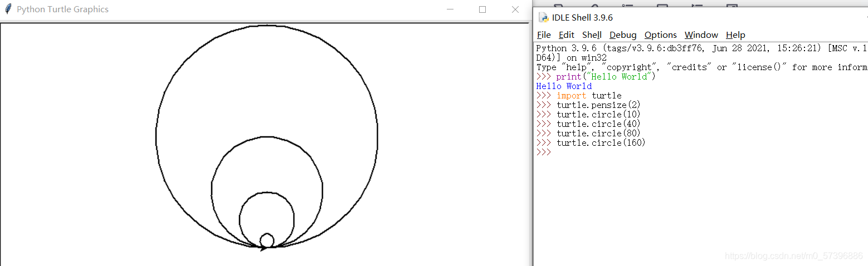Open the Options menu in IDLE Shell
Viewport: 868px width, 266px height.
(660, 35)
